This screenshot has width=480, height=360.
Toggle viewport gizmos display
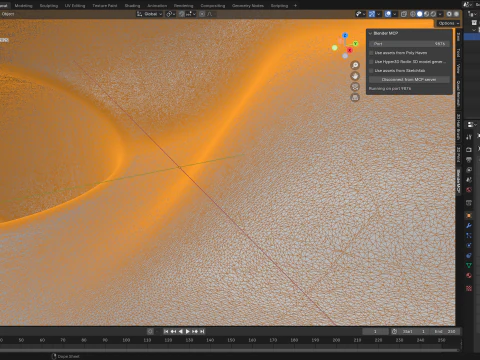tap(372, 14)
